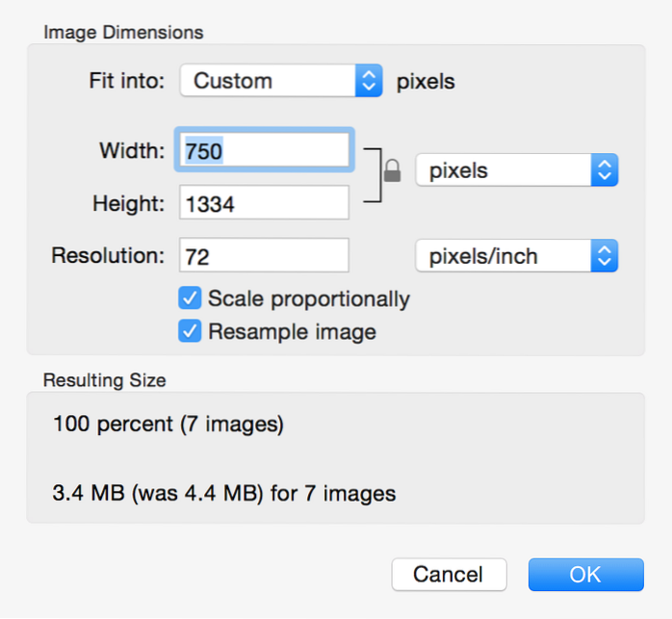Screen dimensions: 672x619
Task: Click the "Scale proportionally" label text
Action: 308,298
